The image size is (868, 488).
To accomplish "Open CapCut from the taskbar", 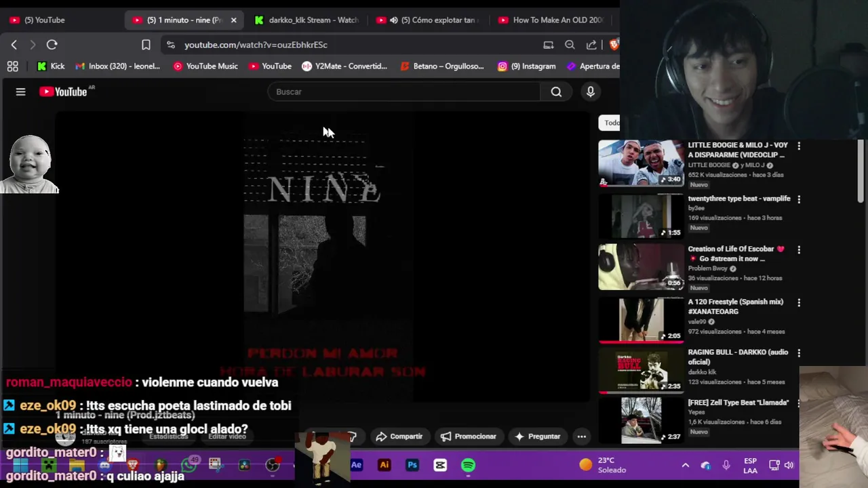I will [440, 465].
